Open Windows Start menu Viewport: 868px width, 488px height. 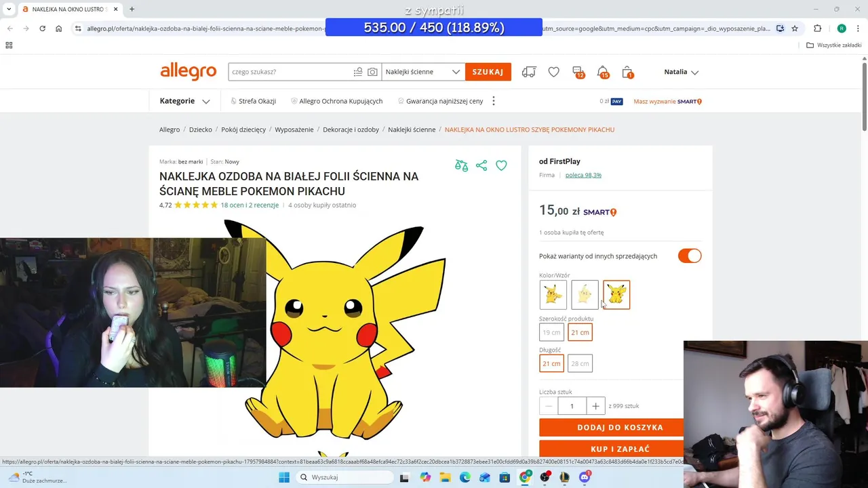284,477
